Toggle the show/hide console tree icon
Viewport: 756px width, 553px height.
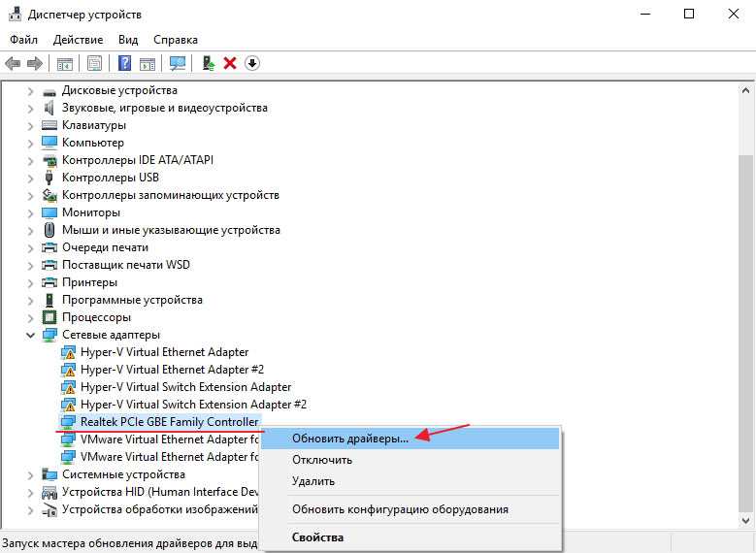(65, 63)
